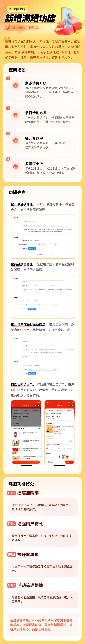Click the yen coin icon beside 刺激消费升级
Viewport: 85px width, 644px height.
click(x=16, y=86)
